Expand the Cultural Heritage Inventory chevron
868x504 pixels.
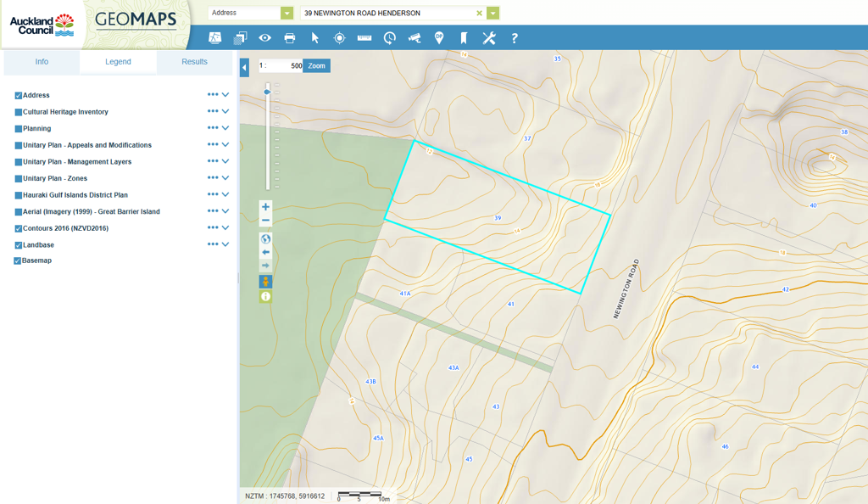[225, 112]
